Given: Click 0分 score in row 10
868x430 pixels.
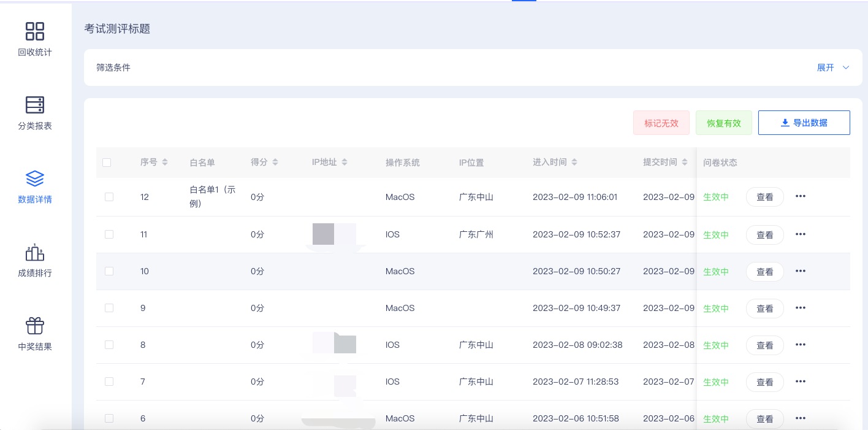Looking at the screenshot, I should pos(257,271).
